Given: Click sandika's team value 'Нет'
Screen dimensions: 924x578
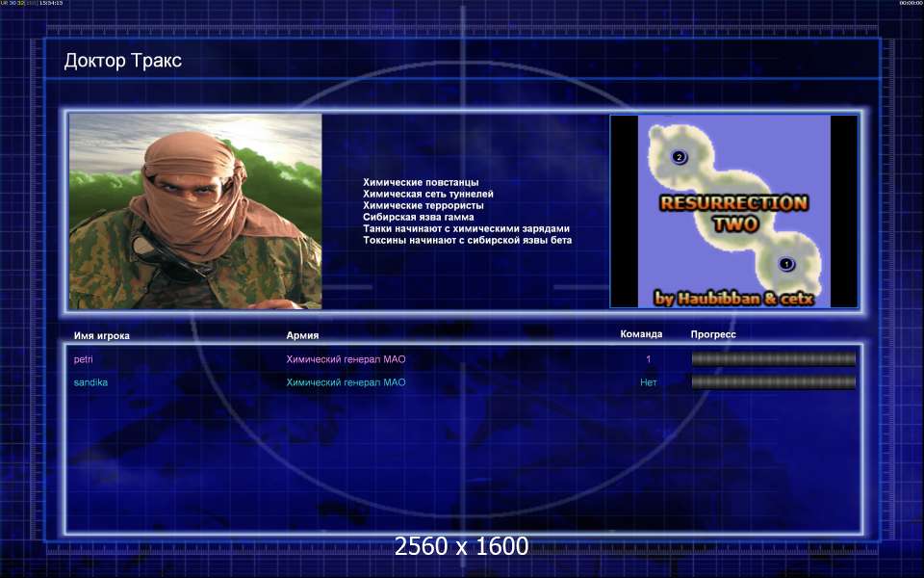Looking at the screenshot, I should click(x=648, y=382).
